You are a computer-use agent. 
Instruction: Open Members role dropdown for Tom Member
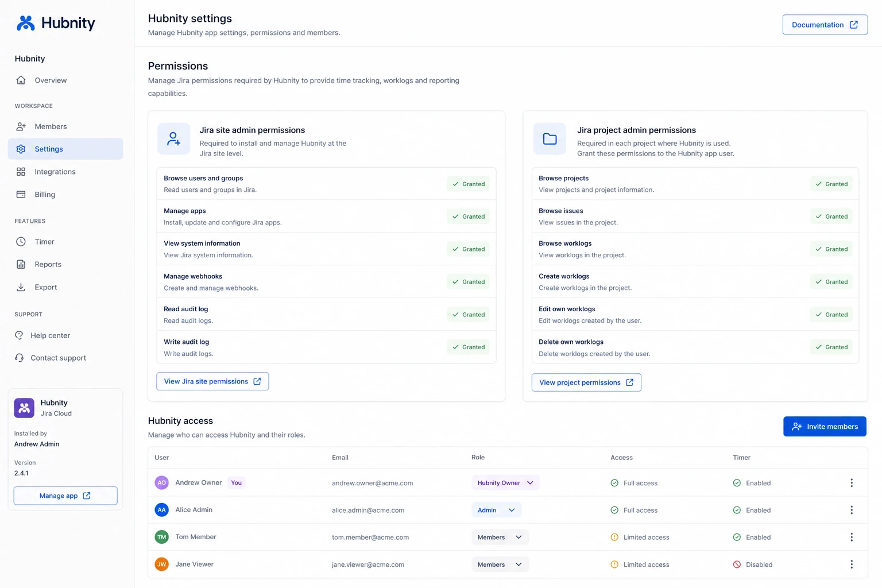pos(500,537)
